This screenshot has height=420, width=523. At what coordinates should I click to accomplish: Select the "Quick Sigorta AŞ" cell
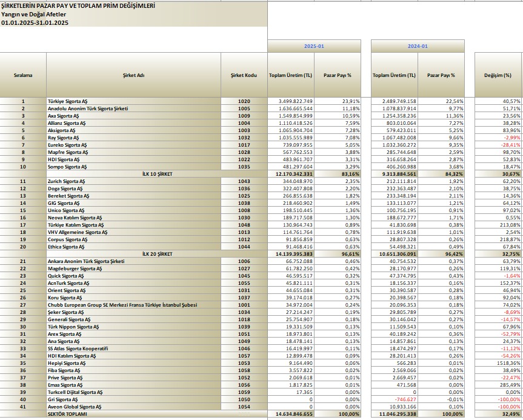point(133,276)
